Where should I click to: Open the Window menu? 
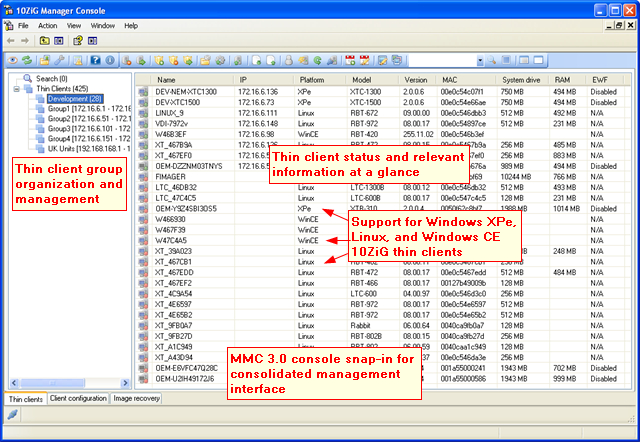pyautogui.click(x=102, y=26)
